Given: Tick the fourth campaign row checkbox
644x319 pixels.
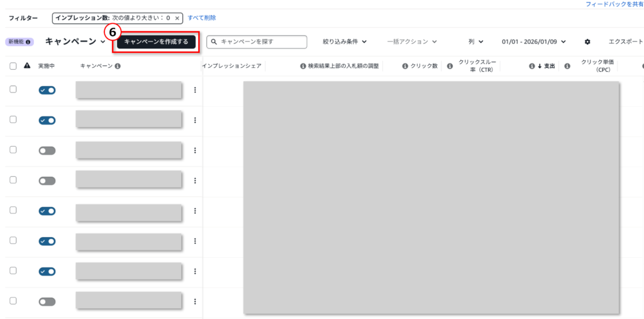Looking at the screenshot, I should 13,180.
